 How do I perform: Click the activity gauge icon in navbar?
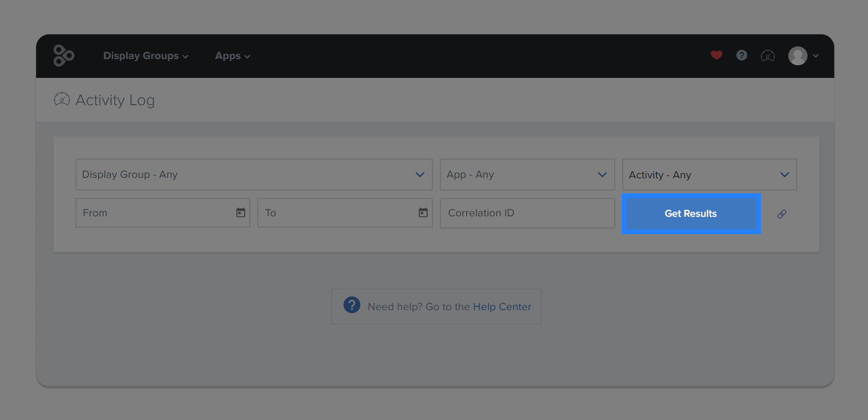click(768, 56)
